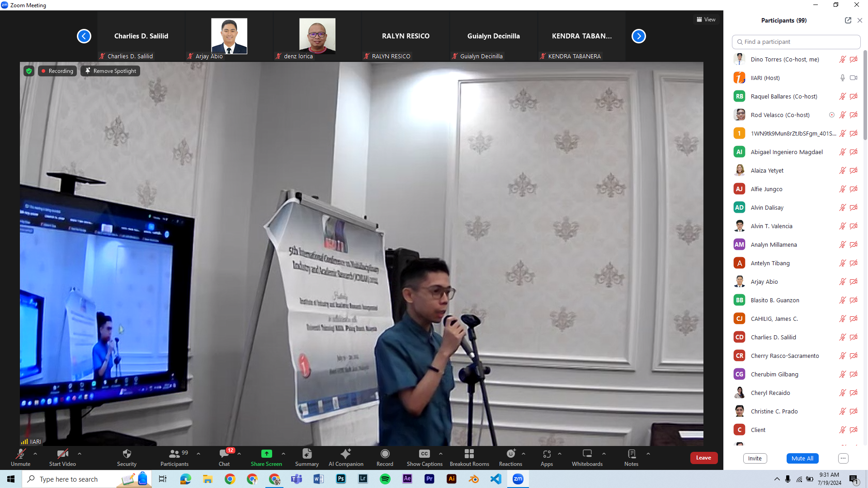Open the Notes tab
This screenshot has width=868, height=488.
pos(631,457)
